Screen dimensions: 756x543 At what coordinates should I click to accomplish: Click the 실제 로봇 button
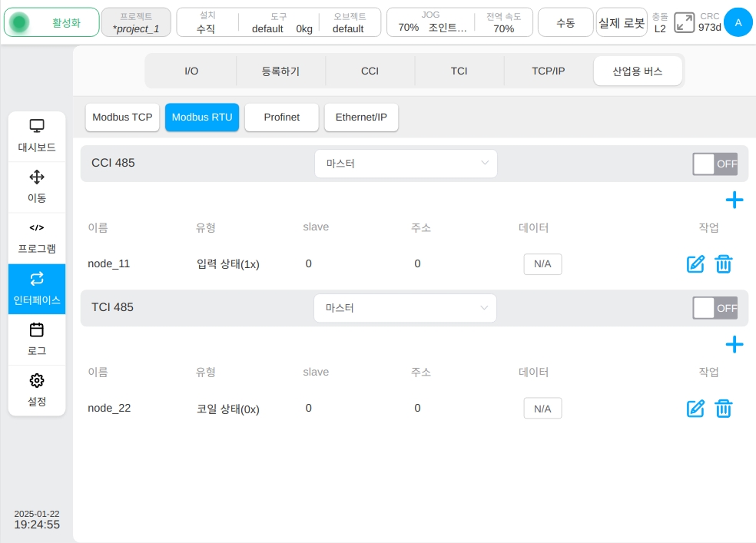pos(622,22)
